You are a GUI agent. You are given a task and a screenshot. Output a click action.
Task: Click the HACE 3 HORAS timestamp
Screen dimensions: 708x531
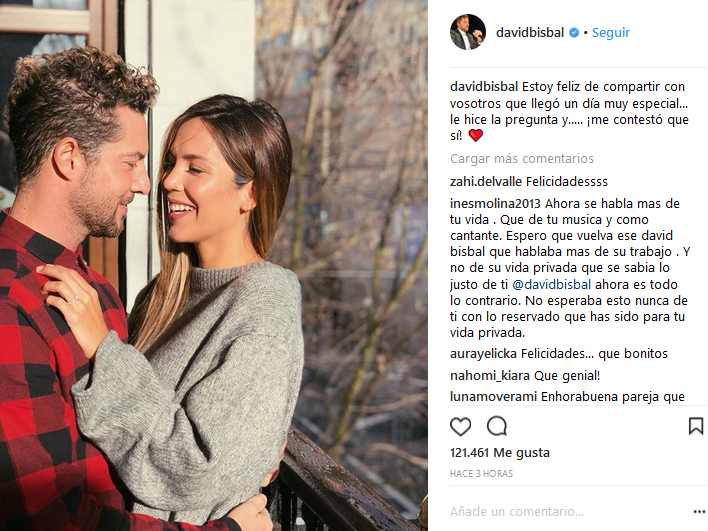[x=481, y=474]
